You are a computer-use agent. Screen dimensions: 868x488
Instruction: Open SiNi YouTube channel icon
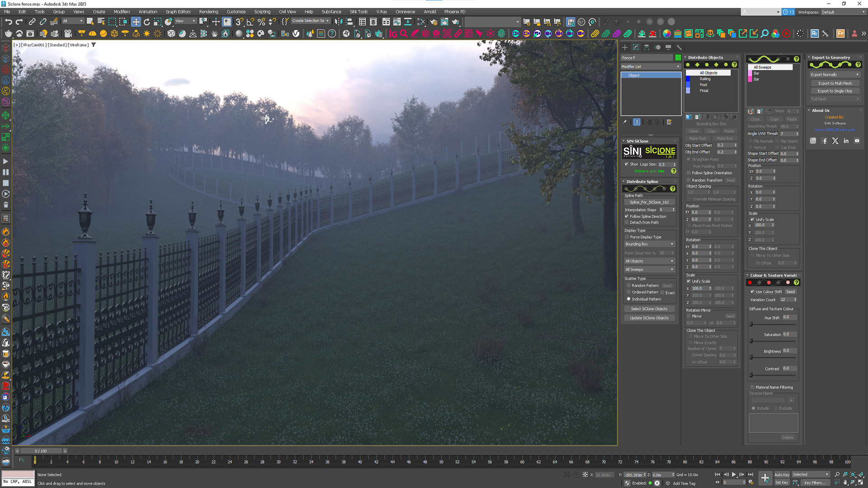coord(857,141)
